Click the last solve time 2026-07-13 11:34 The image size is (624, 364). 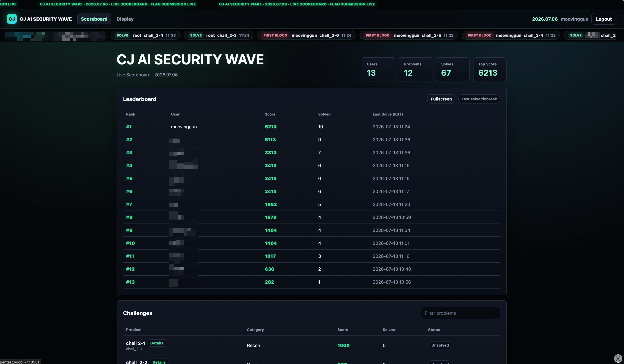pos(391,230)
